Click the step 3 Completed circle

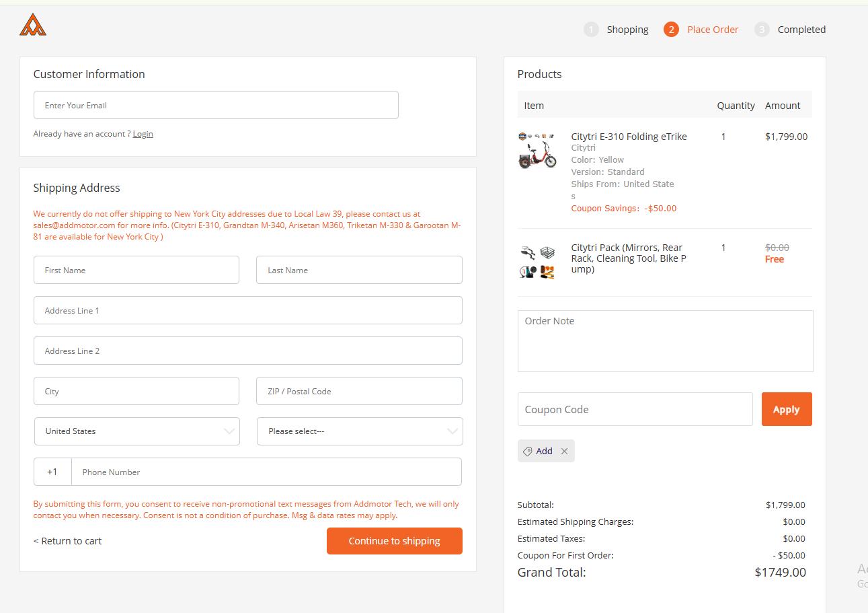[x=762, y=30]
